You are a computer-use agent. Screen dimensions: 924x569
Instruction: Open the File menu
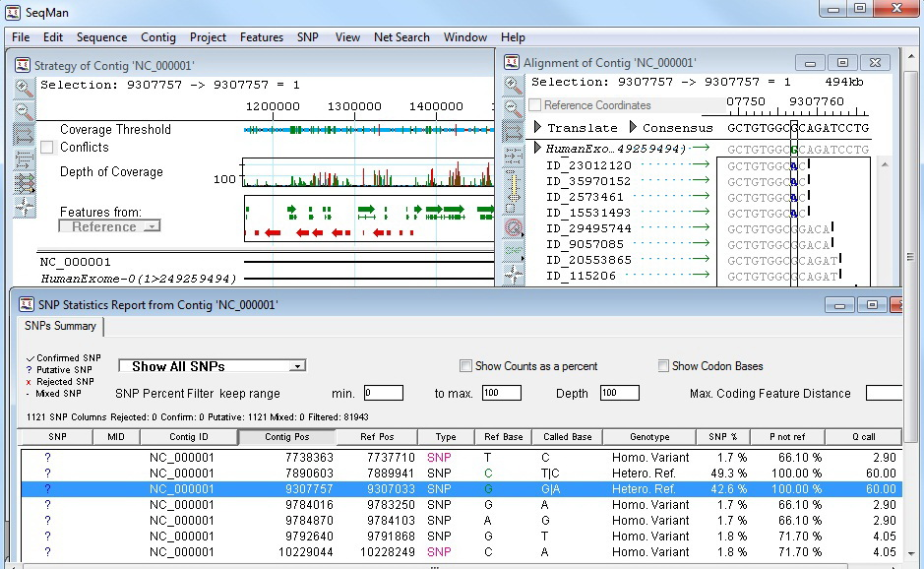(21, 37)
